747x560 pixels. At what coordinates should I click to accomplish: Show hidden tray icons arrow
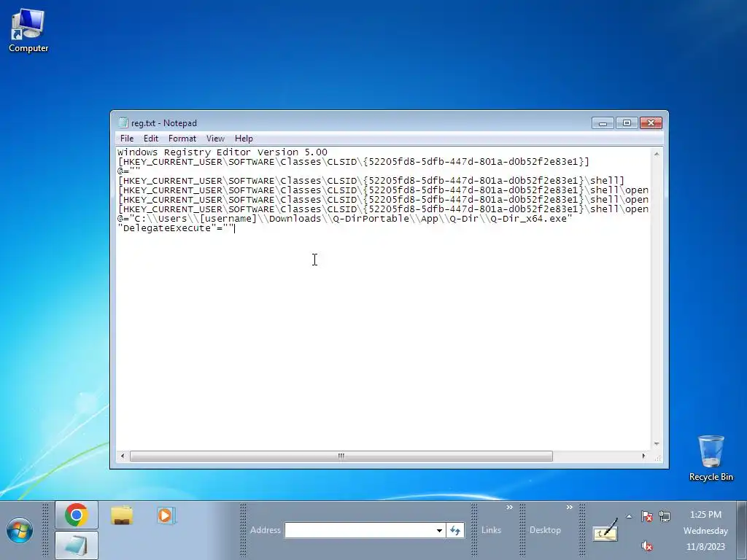tap(629, 516)
